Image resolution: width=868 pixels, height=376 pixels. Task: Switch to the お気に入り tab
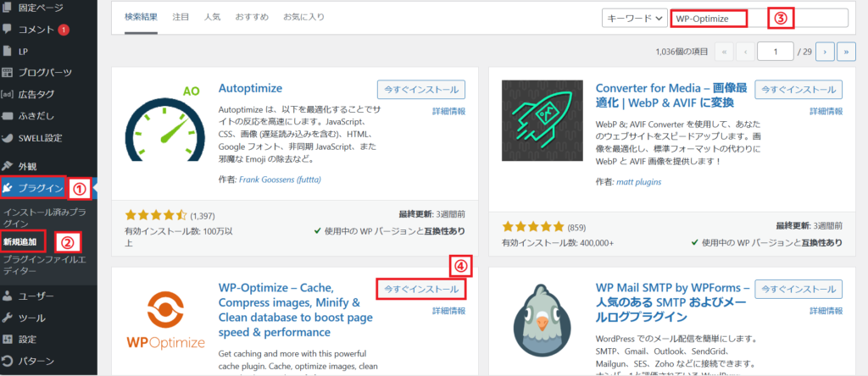(304, 17)
